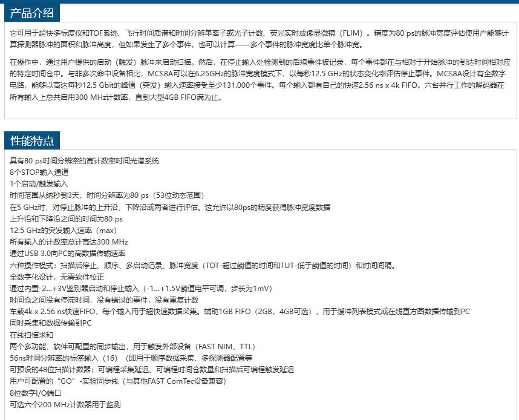Click the line 上升沿和下降沿之间的时间为80 ps
This screenshot has height=420, width=519.
[x=66, y=218]
